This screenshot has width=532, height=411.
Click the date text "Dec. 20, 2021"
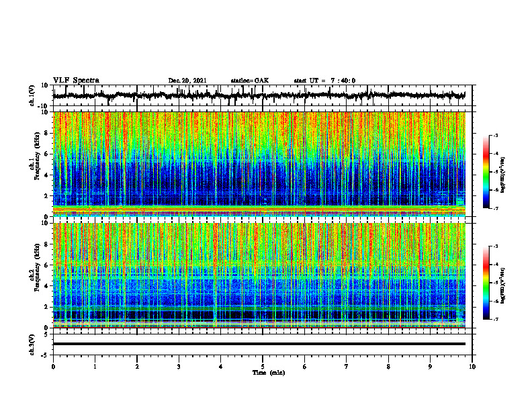pyautogui.click(x=187, y=81)
